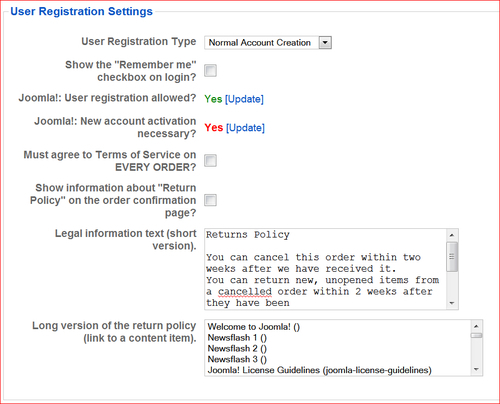Click the red Yes for account activation
This screenshot has height=404, width=500.
214,127
